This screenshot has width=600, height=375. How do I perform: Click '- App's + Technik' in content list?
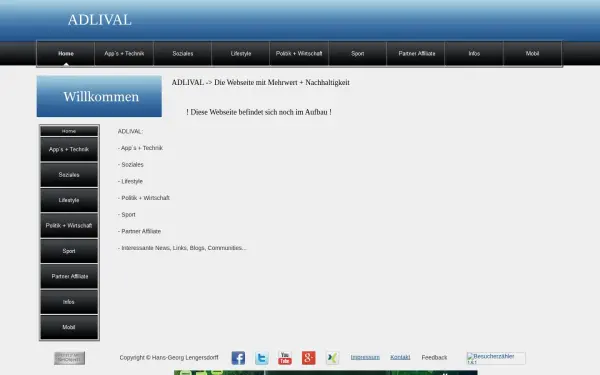pyautogui.click(x=140, y=148)
